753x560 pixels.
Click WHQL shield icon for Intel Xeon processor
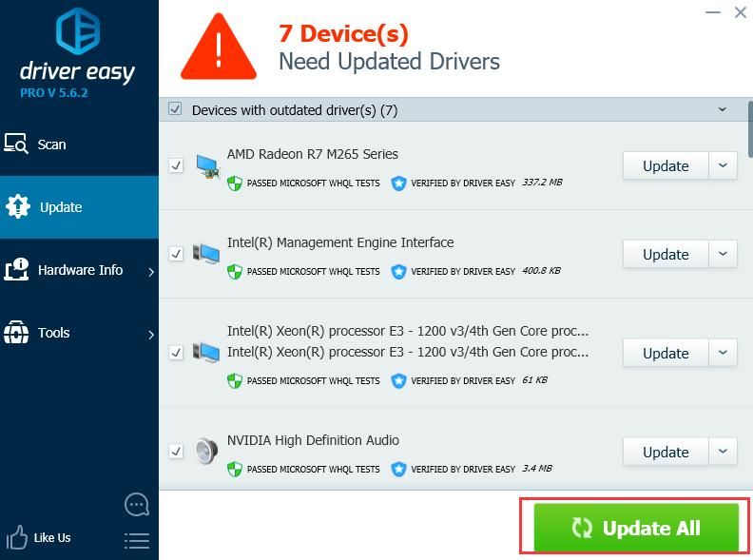click(x=234, y=381)
